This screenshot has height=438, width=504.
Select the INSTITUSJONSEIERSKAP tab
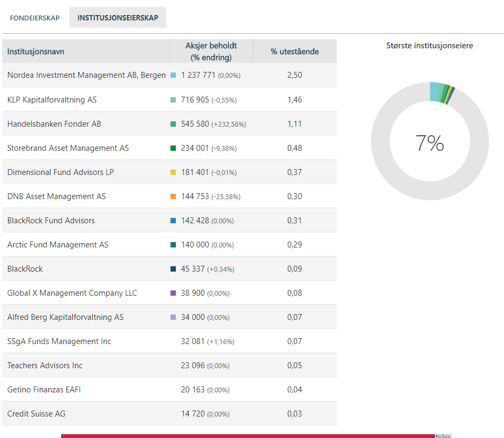(x=117, y=18)
